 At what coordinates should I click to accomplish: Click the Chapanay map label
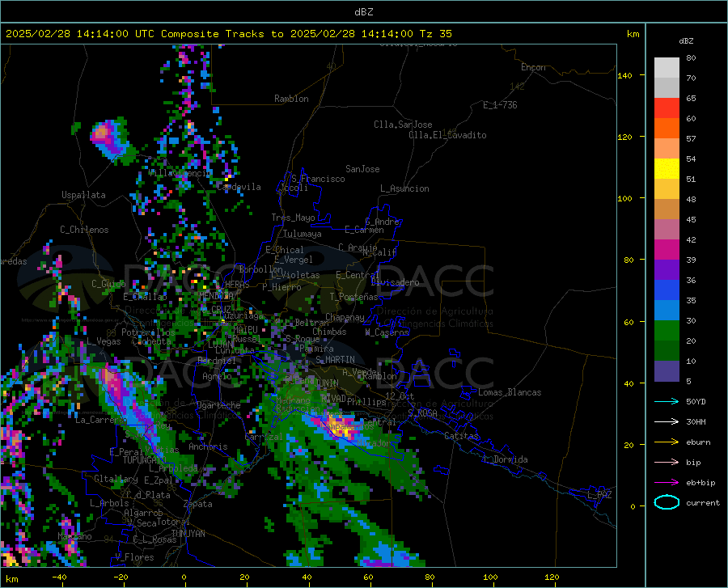[345, 317]
